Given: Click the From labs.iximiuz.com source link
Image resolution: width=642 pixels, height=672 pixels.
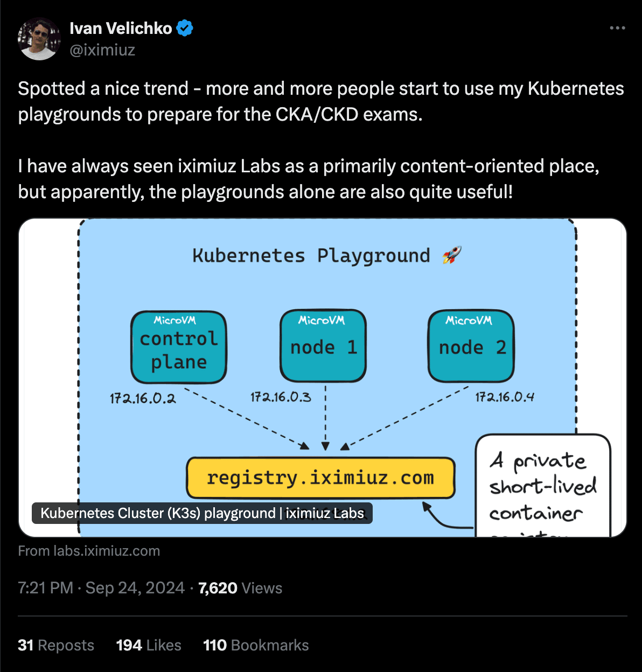Looking at the screenshot, I should click(89, 551).
